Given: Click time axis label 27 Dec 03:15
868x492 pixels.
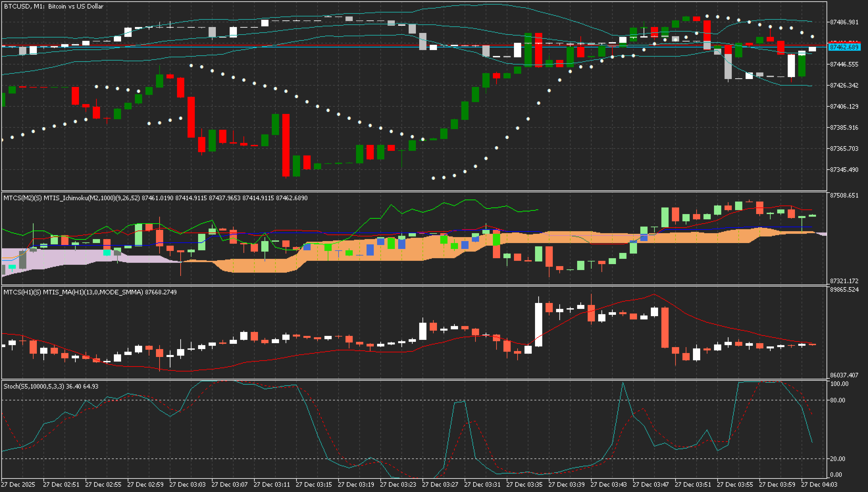Looking at the screenshot, I should (x=314, y=485).
